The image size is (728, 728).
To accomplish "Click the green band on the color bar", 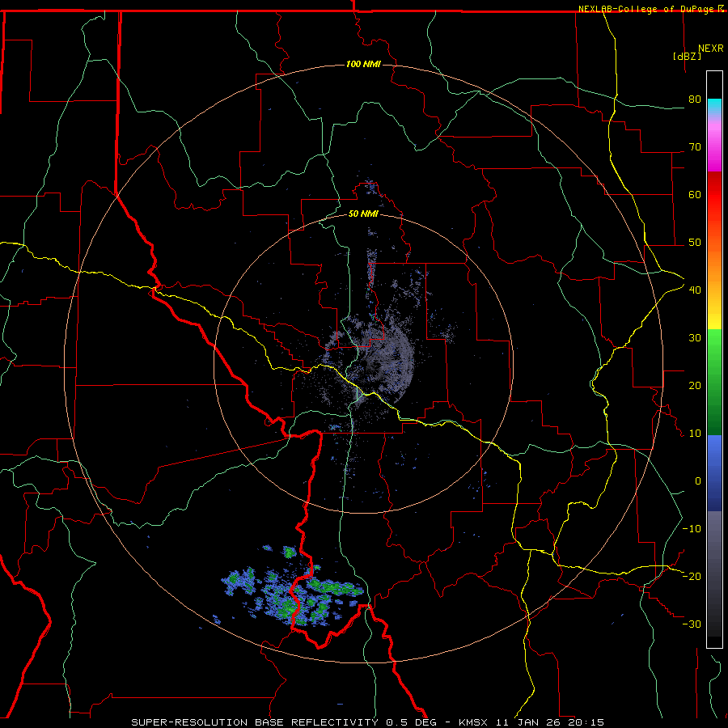I will tap(714, 382).
